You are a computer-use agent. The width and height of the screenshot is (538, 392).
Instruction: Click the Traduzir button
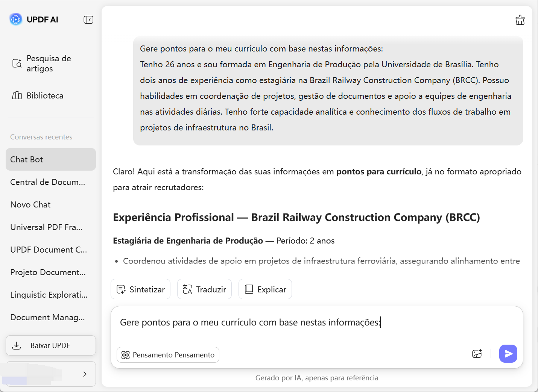coord(204,289)
